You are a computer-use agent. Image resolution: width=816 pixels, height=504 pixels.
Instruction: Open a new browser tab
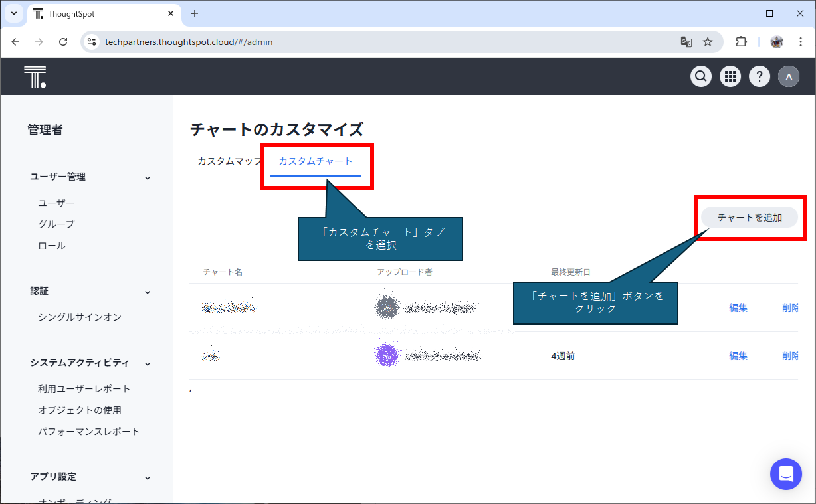[195, 13]
